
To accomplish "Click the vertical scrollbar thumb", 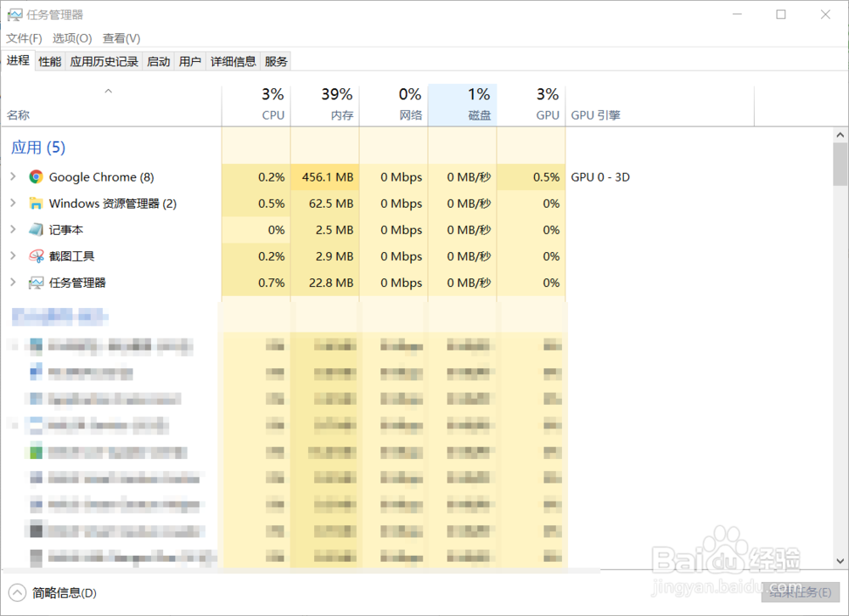I will (841, 164).
